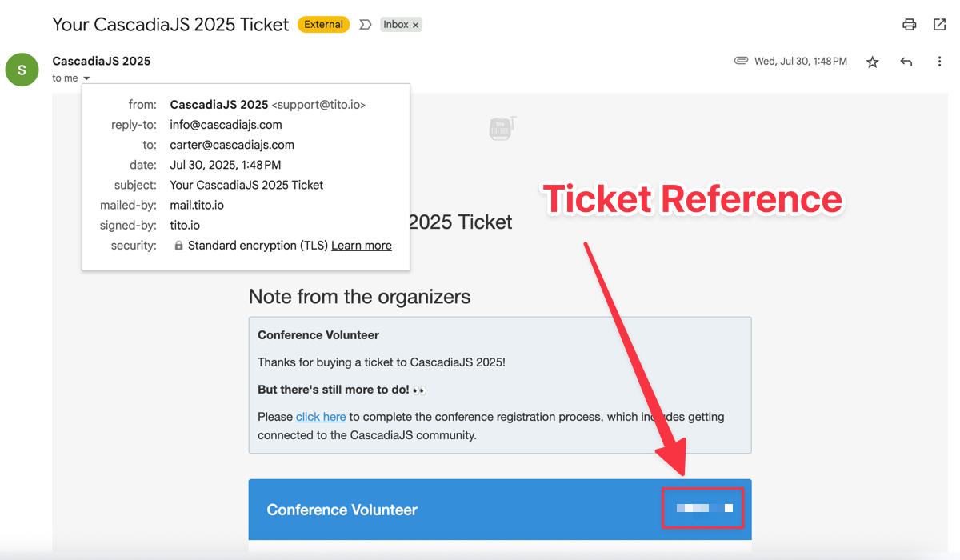Remove the Inbox label with its x
This screenshot has height=560, width=960.
[x=415, y=26]
